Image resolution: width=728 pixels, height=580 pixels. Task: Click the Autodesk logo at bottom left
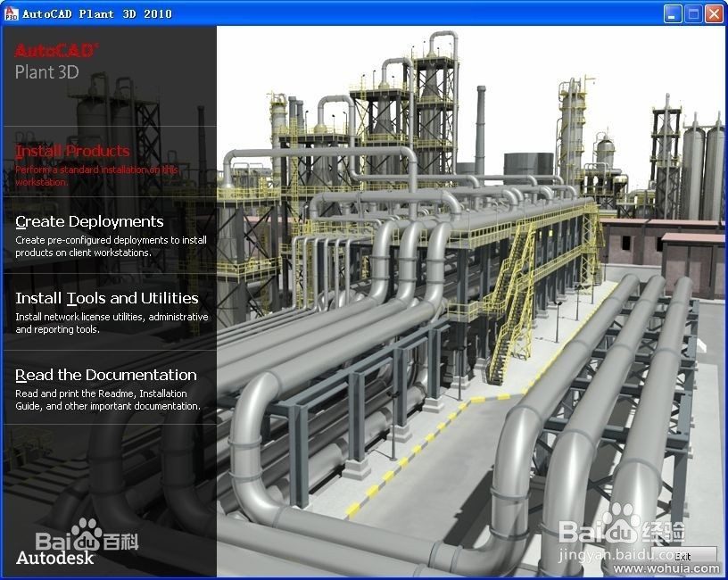click(x=54, y=558)
